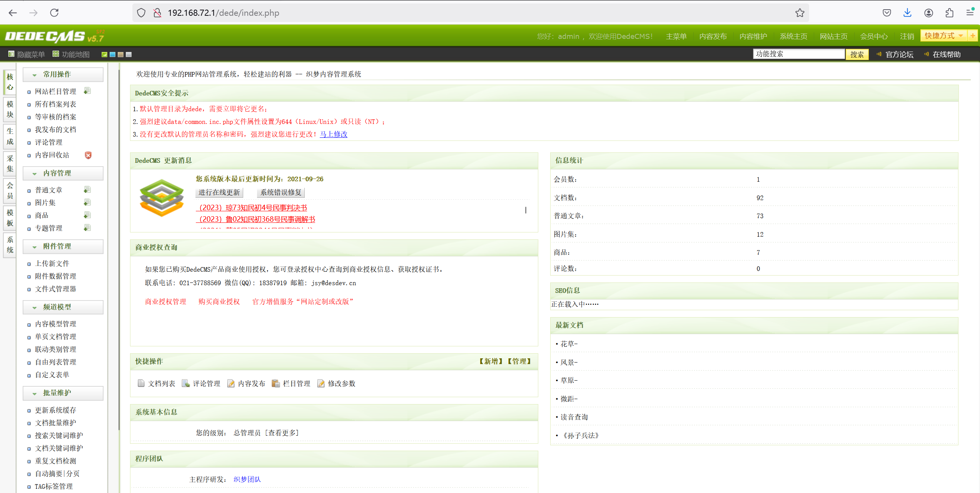Switch to the 生成 side tab
The image size is (980, 493).
(x=10, y=136)
